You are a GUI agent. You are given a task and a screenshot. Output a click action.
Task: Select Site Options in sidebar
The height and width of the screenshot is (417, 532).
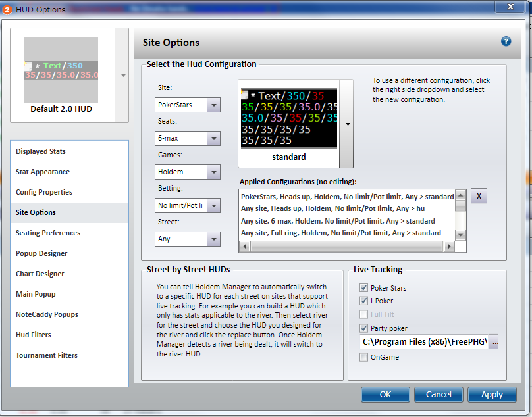[70, 212]
